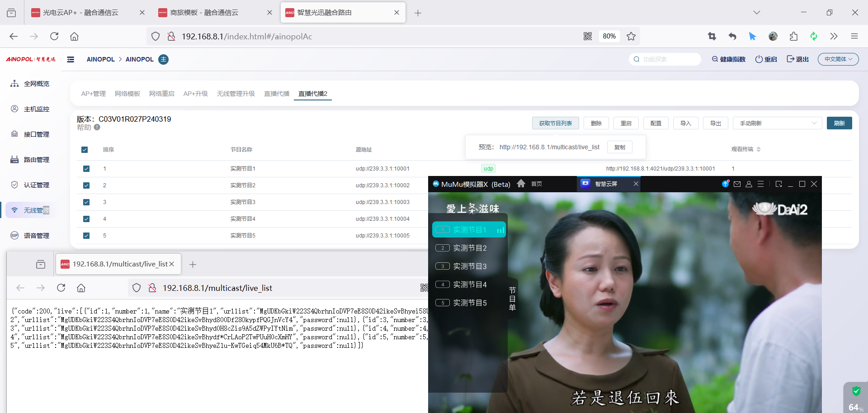Close the live_list browser tab
Image resolution: width=868 pixels, height=413 pixels.
[x=171, y=264]
